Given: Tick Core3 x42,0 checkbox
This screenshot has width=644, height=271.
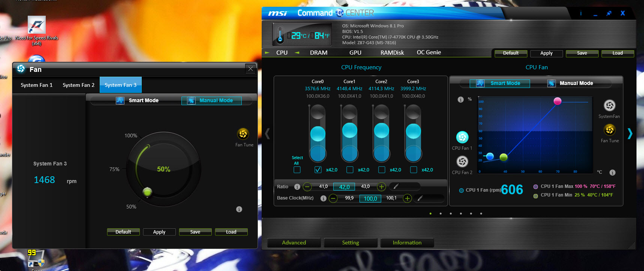Looking at the screenshot, I should click(413, 170).
